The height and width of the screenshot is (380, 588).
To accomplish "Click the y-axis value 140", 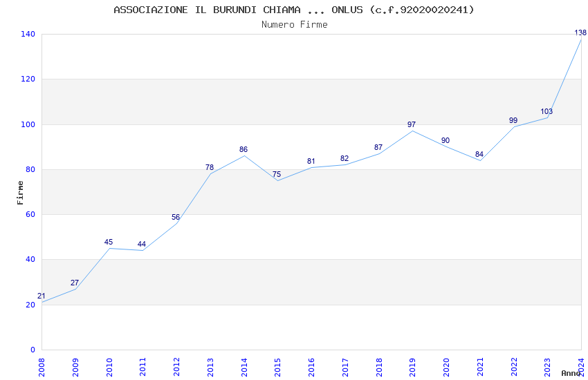I will [28, 34].
